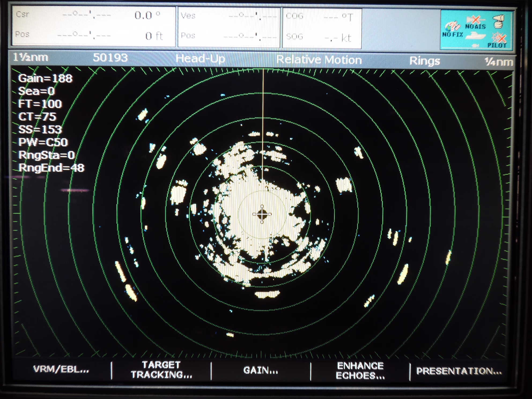Open the VRM/EBL... soft key
Viewport: 532px width, 399px height.
click(61, 369)
